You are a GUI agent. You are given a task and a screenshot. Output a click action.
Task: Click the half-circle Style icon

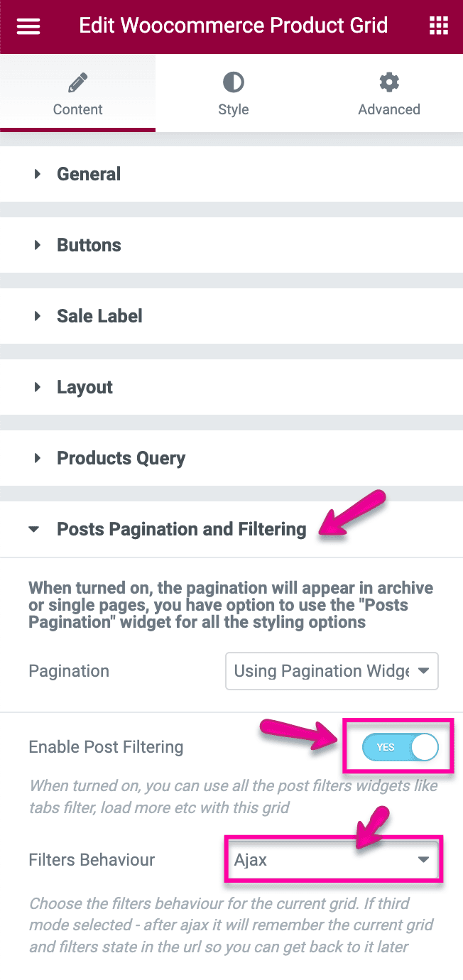point(233,82)
